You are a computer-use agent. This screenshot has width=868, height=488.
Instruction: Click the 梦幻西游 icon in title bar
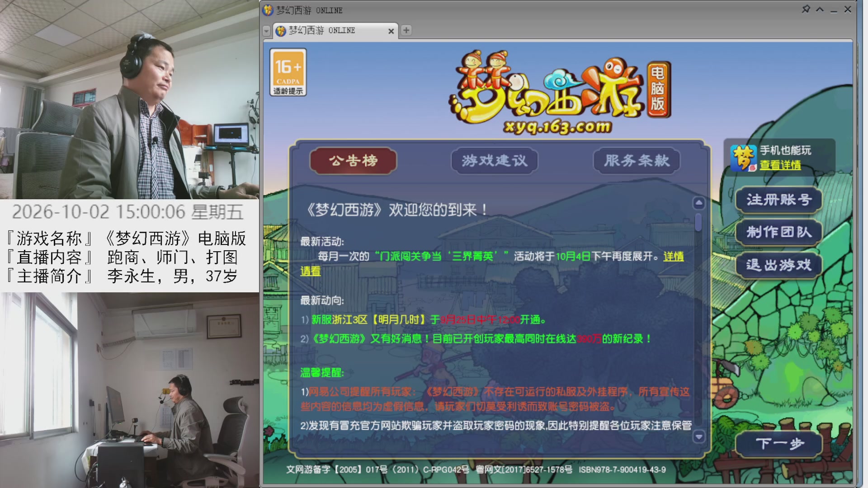tap(268, 10)
